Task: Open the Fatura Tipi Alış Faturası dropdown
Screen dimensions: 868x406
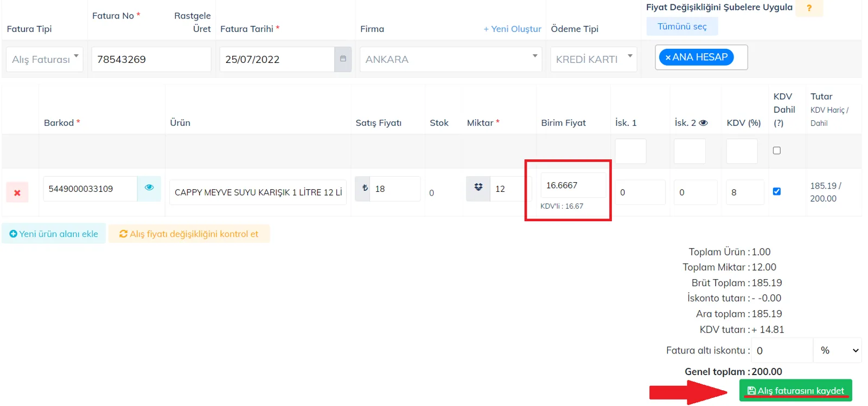Action: pyautogui.click(x=44, y=59)
